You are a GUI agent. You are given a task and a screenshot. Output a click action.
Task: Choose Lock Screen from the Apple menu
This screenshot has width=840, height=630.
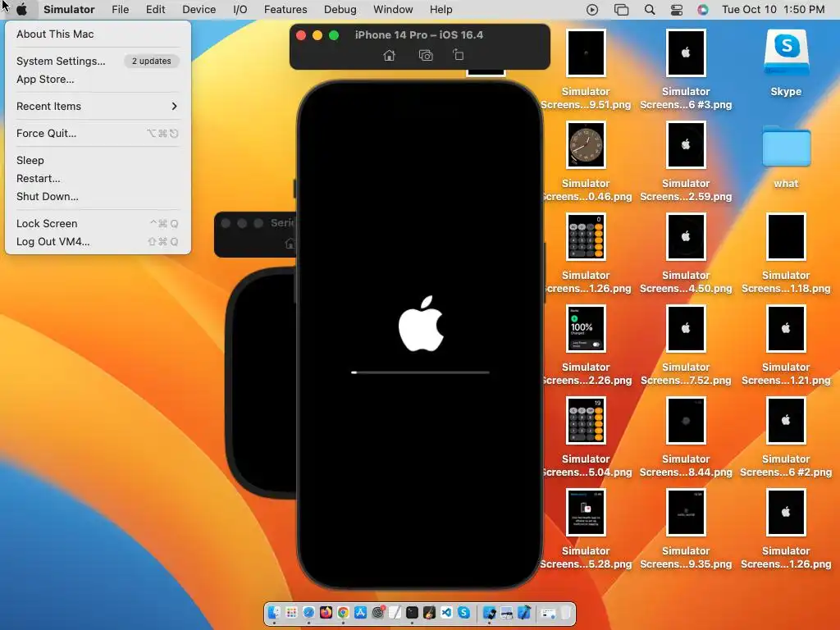pyautogui.click(x=97, y=223)
